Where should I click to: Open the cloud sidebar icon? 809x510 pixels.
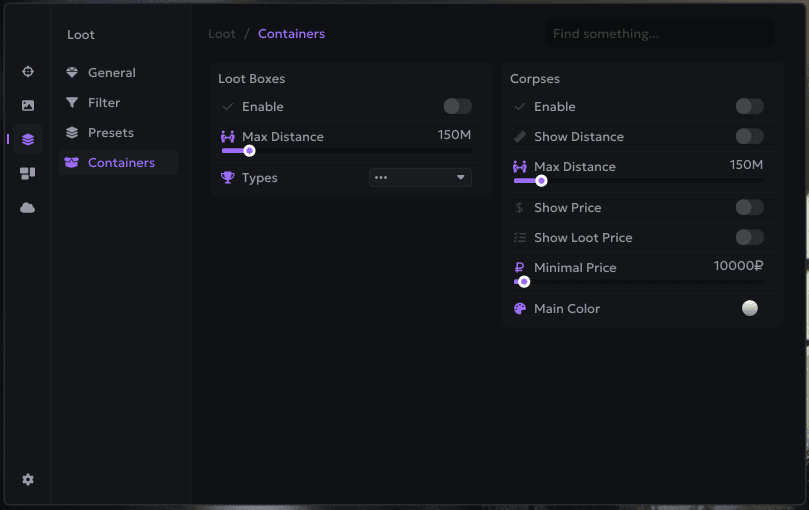click(28, 207)
